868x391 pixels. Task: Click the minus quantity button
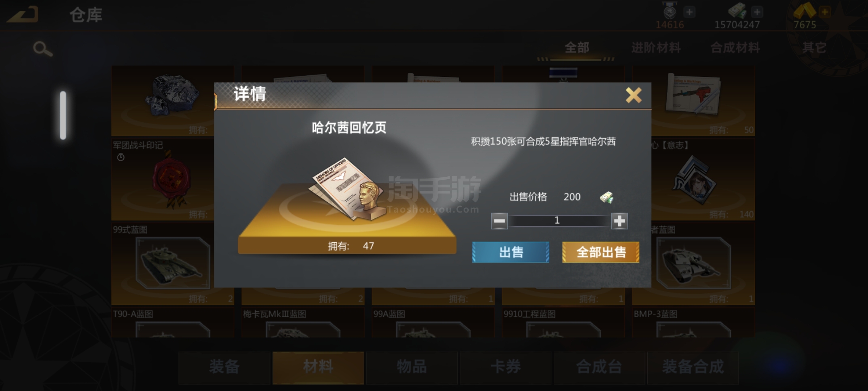(499, 221)
